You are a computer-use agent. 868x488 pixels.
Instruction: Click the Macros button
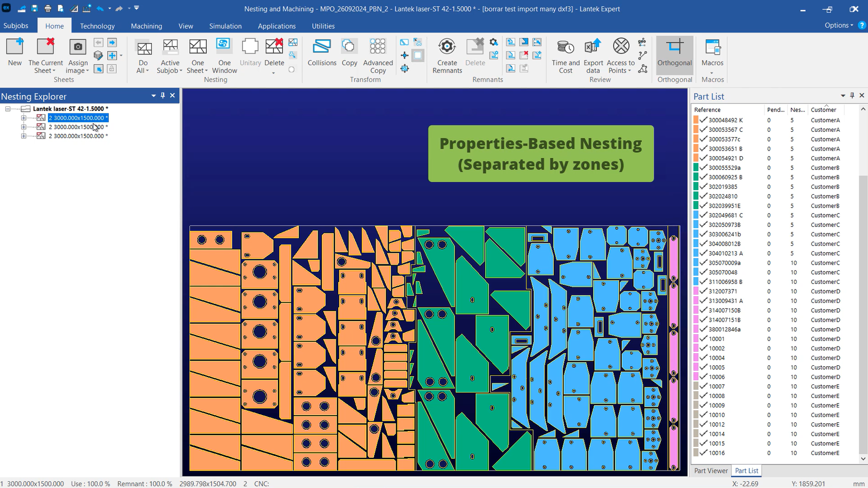[712, 53]
